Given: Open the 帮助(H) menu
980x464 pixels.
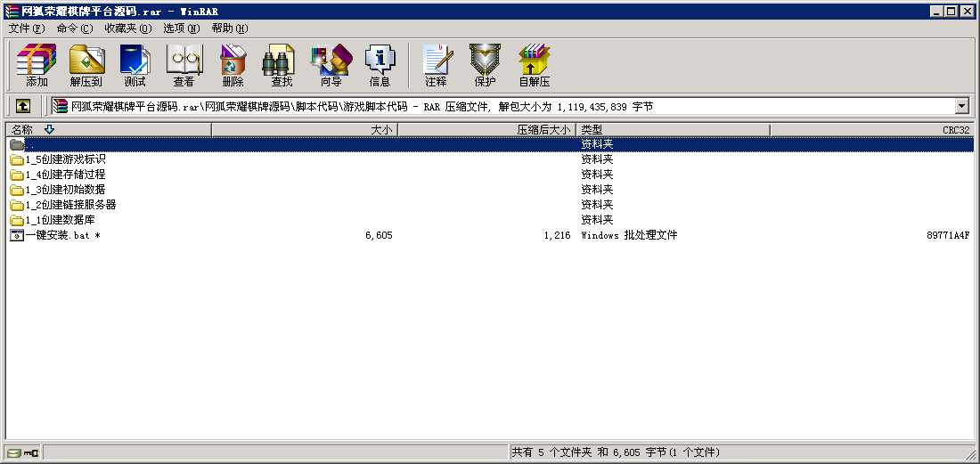Looking at the screenshot, I should pyautogui.click(x=229, y=28).
